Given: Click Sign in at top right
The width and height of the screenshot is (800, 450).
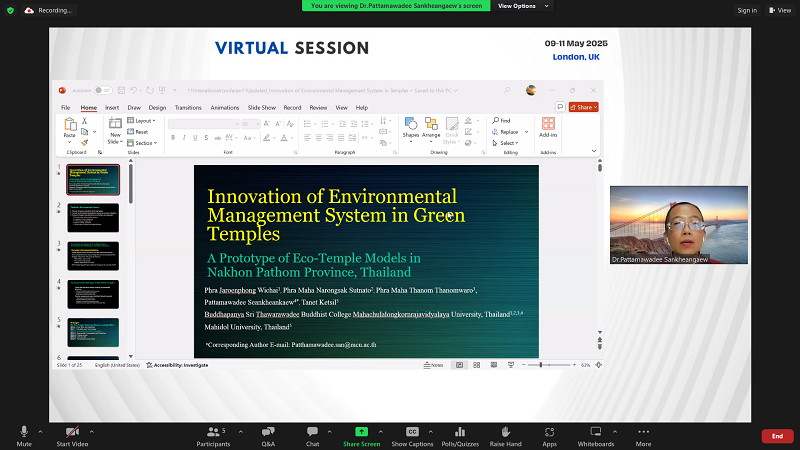Looking at the screenshot, I should (x=746, y=10).
